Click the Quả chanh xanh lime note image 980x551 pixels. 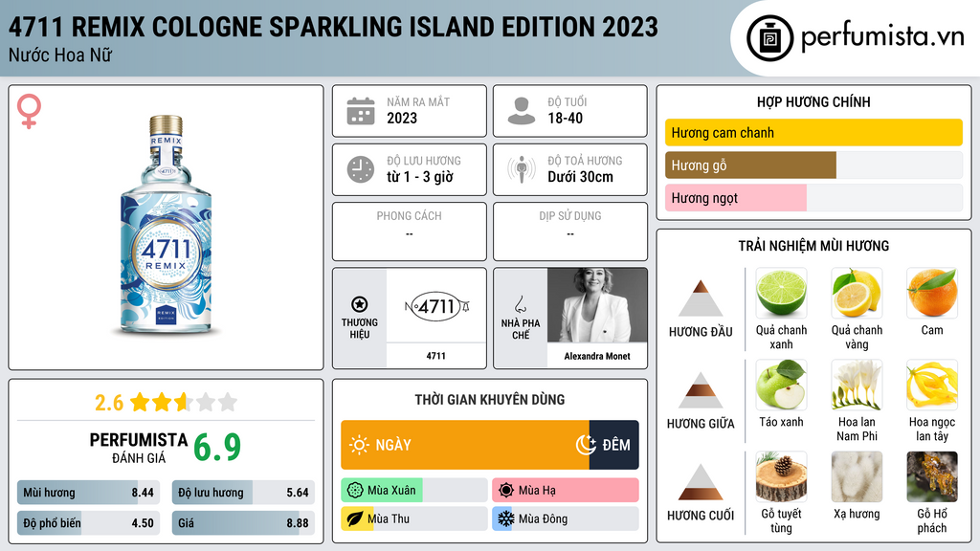781,293
